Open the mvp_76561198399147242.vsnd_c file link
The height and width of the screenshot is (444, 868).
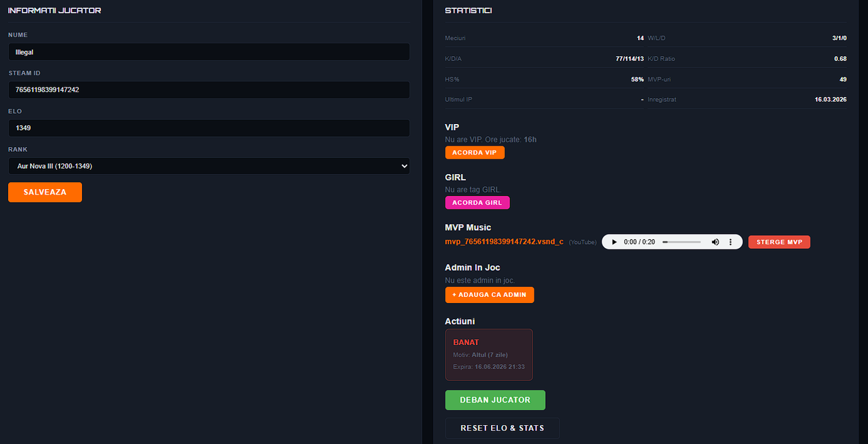(x=504, y=242)
